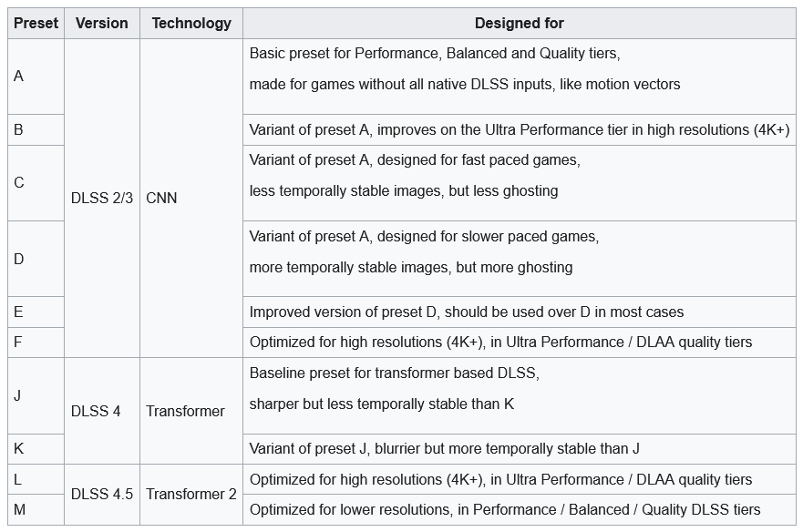
Task: Click the description starting 'Improved version of preset D'
Action: click(466, 312)
